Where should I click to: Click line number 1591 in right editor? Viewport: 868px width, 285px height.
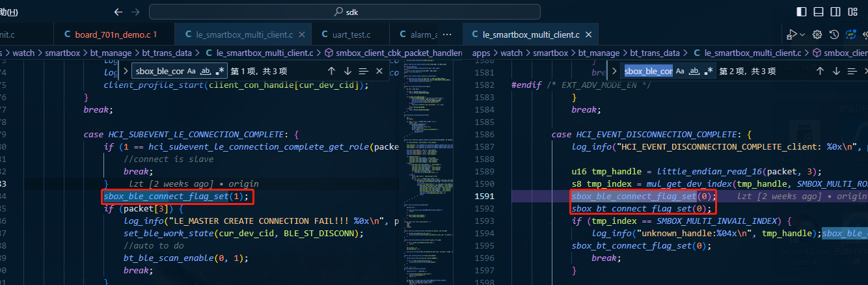tap(484, 197)
